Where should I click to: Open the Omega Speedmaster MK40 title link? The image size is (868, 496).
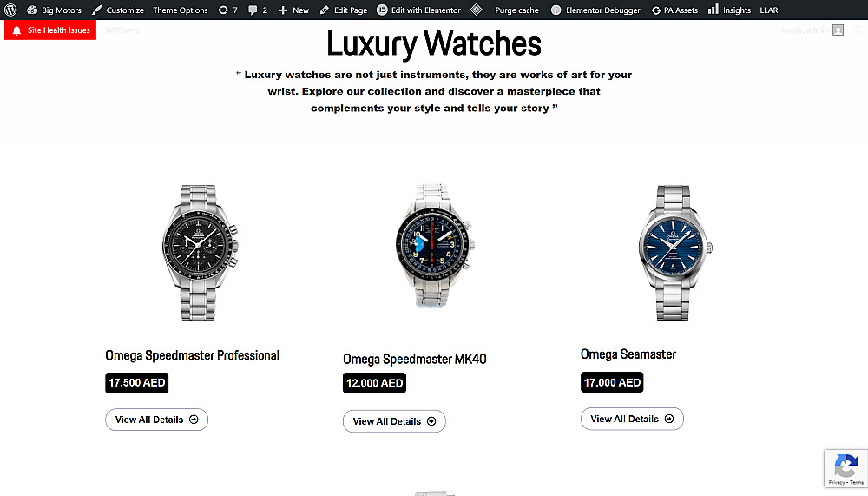(415, 359)
